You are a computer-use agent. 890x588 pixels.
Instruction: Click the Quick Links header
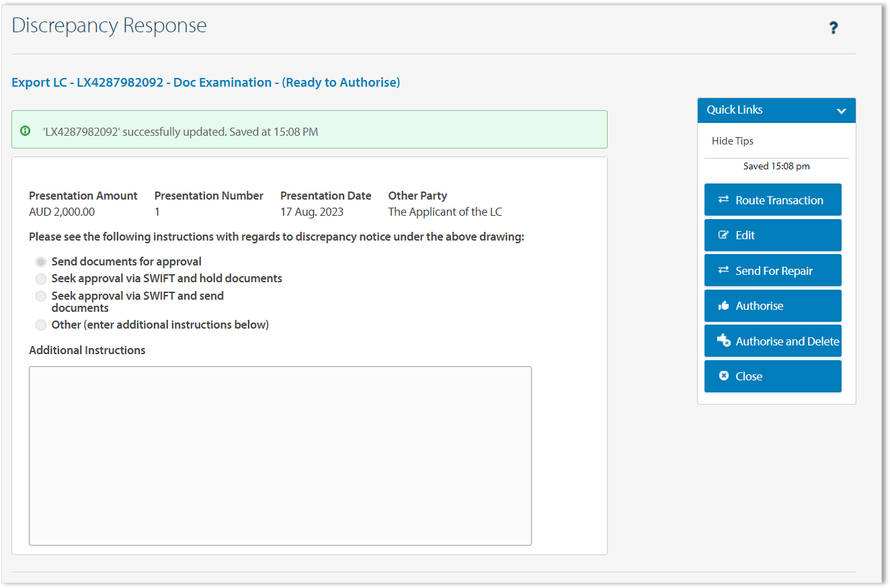point(735,110)
